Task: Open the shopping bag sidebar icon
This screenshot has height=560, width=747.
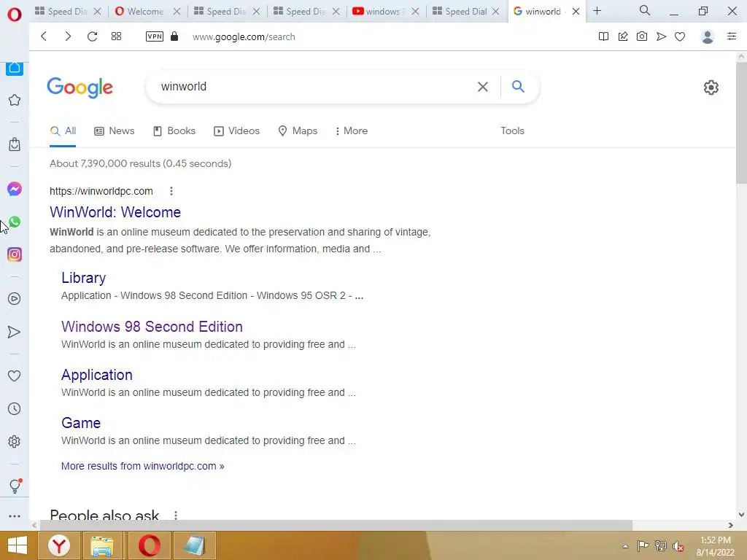Action: tap(15, 144)
